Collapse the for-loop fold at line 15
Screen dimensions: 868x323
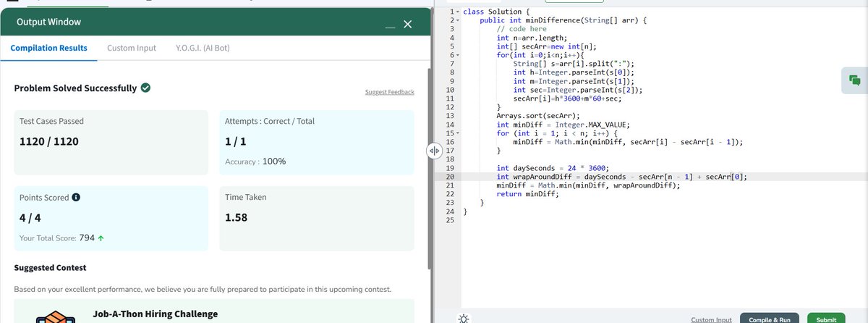pyautogui.click(x=457, y=133)
